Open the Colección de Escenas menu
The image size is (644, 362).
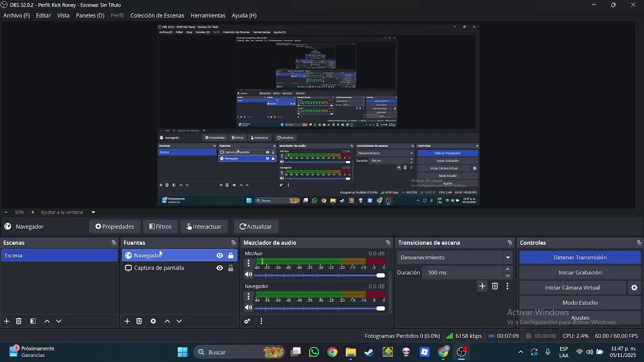coord(157,16)
